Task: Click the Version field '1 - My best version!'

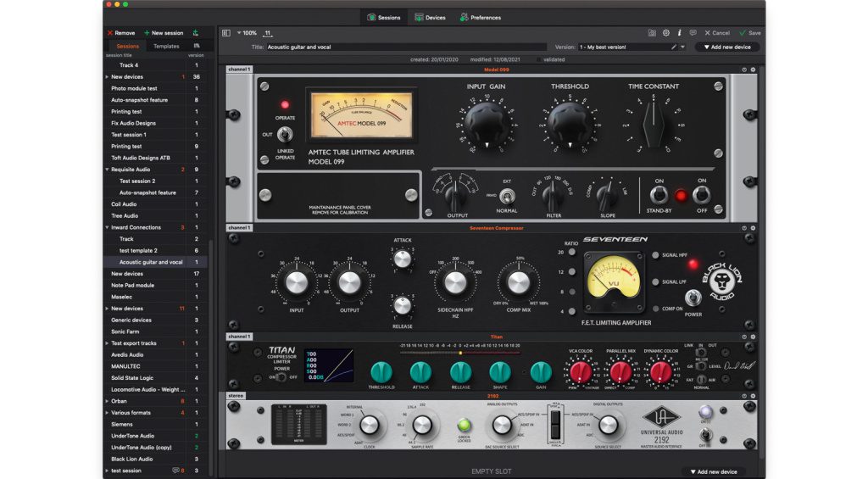Action: pyautogui.click(x=623, y=47)
